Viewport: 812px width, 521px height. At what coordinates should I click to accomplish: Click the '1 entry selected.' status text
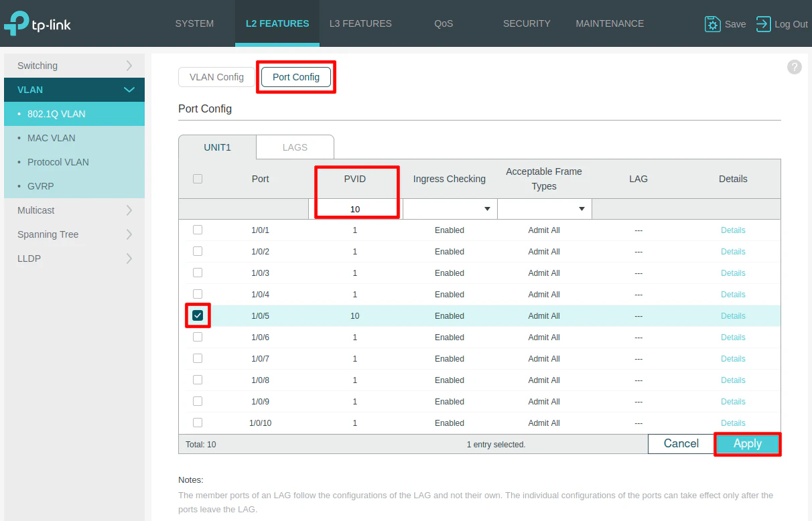(x=496, y=445)
